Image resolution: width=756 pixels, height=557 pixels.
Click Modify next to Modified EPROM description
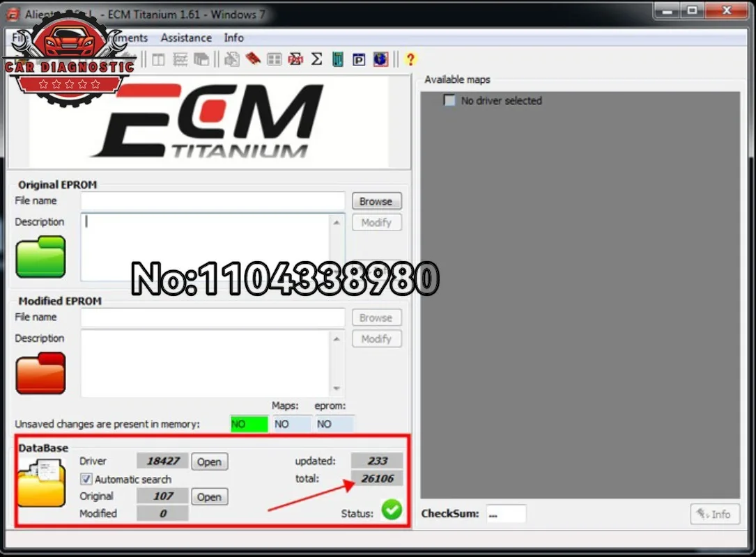[x=376, y=339]
